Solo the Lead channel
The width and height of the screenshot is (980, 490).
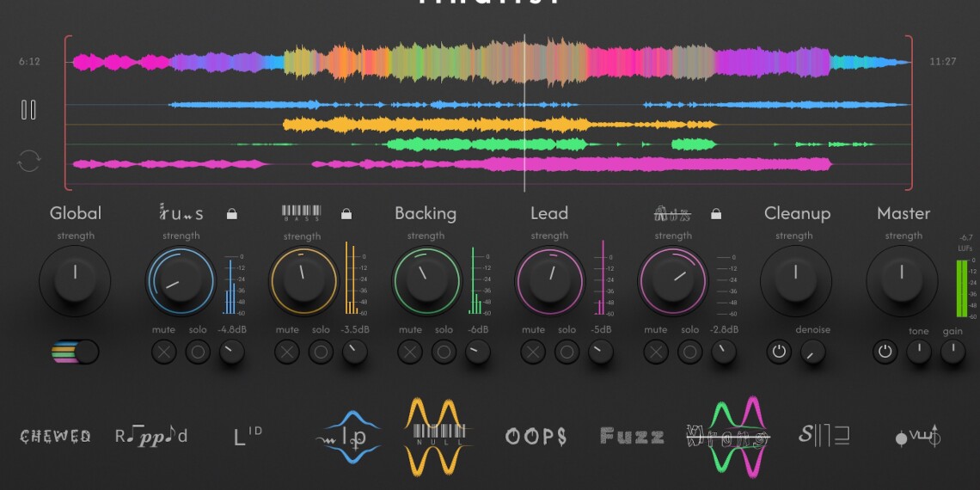(567, 352)
